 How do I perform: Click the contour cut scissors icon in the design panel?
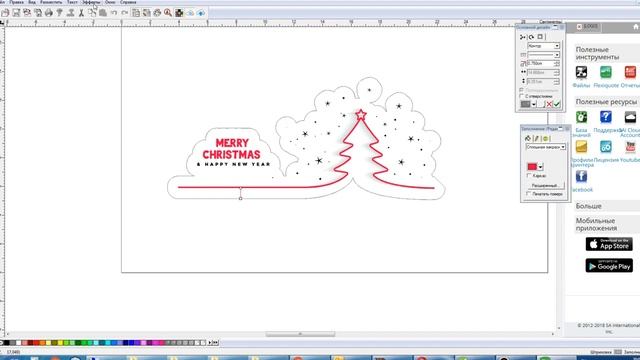click(x=523, y=37)
